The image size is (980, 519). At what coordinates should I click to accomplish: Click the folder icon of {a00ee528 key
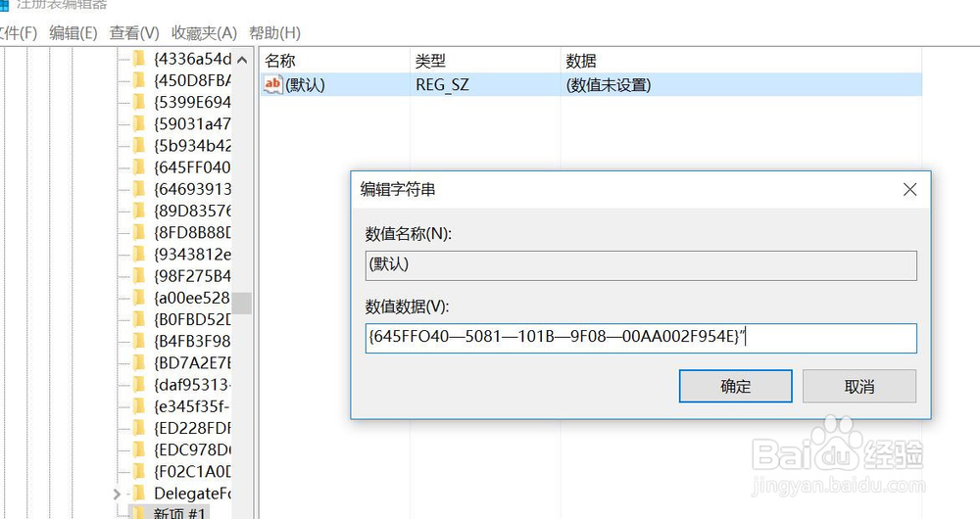(139, 298)
